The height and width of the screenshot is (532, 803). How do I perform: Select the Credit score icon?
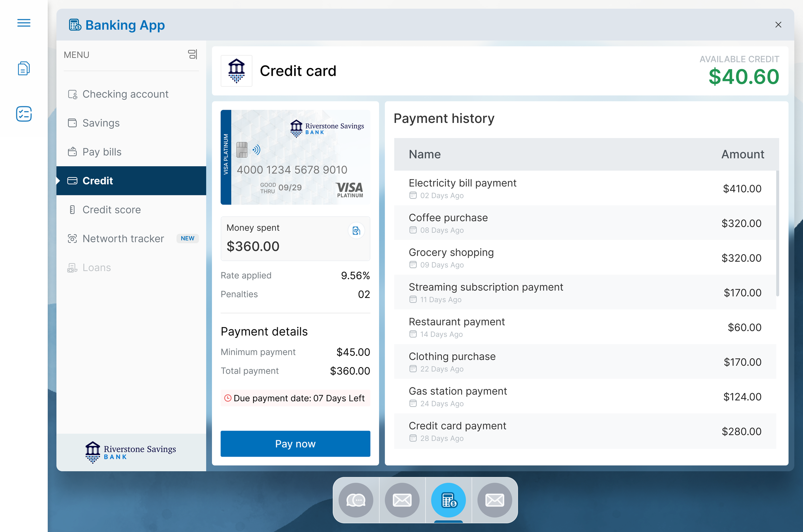click(x=72, y=210)
